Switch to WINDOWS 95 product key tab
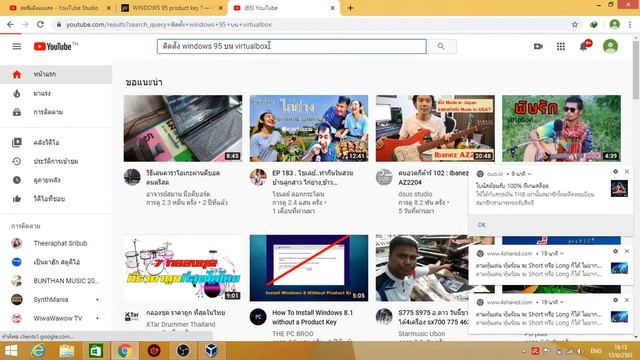640x360 pixels. pyautogui.click(x=171, y=8)
